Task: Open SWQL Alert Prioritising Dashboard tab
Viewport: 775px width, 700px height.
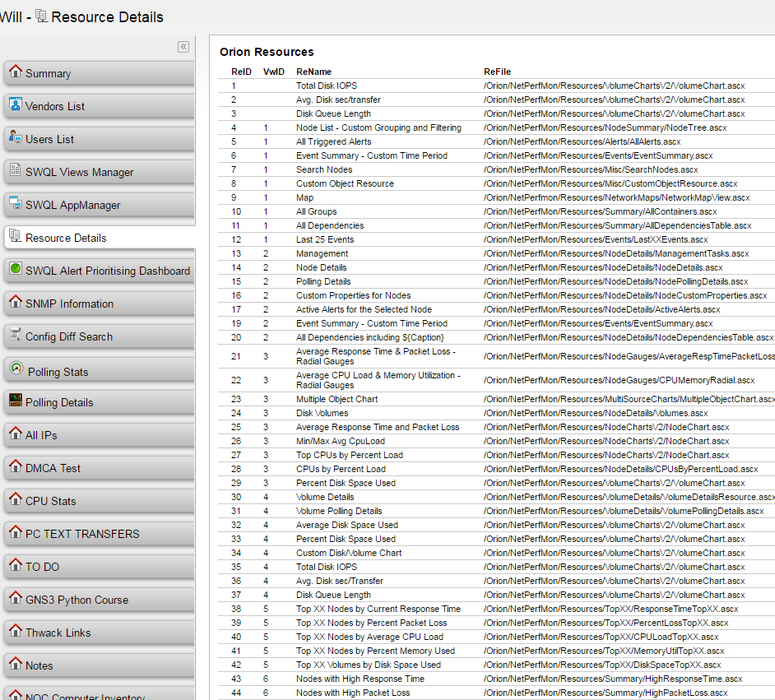Action: point(100,271)
